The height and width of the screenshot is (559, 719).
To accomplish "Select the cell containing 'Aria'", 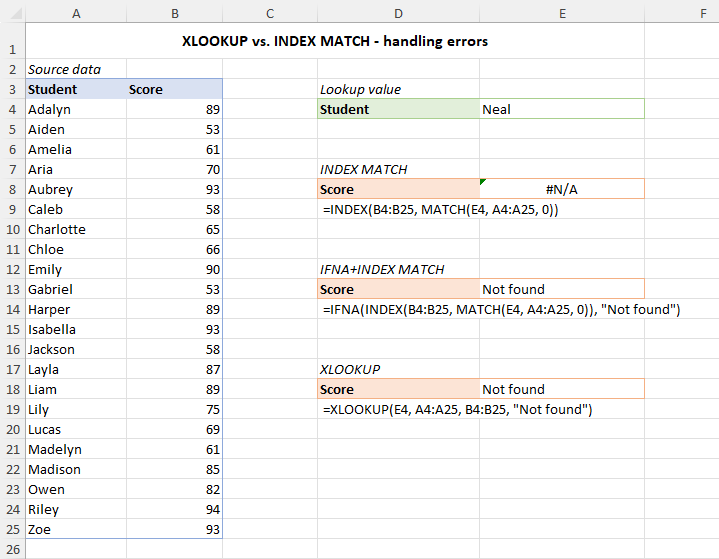I will coord(76,169).
